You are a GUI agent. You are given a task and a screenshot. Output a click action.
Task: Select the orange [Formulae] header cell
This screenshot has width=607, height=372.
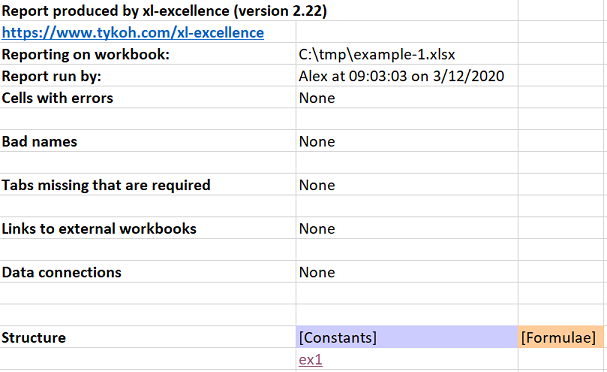tap(561, 337)
